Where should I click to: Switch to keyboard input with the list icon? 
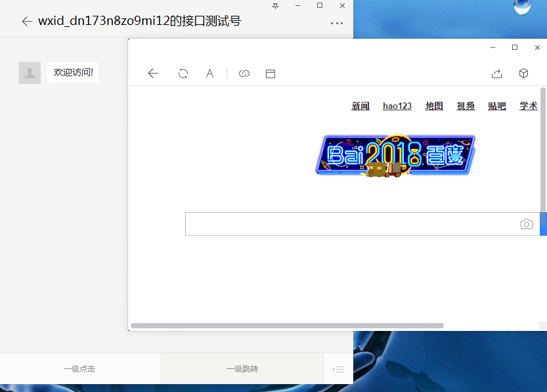[x=338, y=369]
